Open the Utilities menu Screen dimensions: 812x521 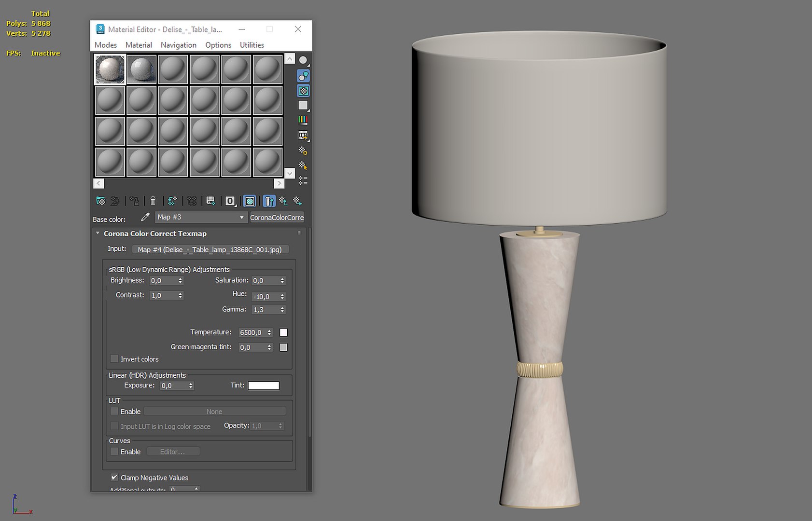(252, 45)
